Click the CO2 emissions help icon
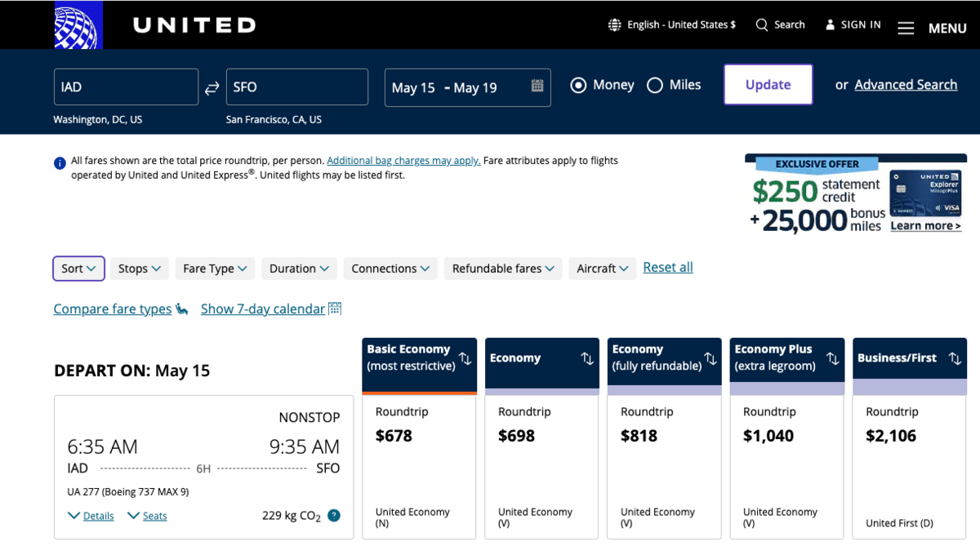980x546 pixels. [x=334, y=516]
